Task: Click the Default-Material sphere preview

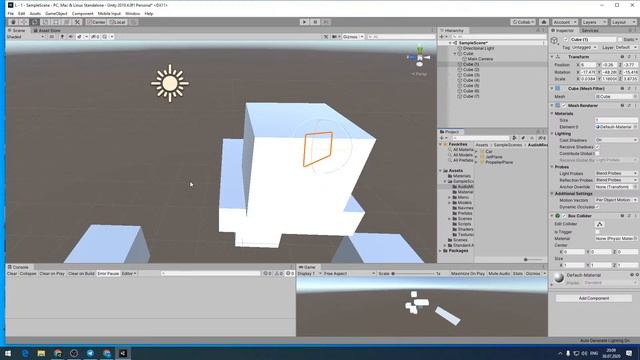Action: point(559,278)
